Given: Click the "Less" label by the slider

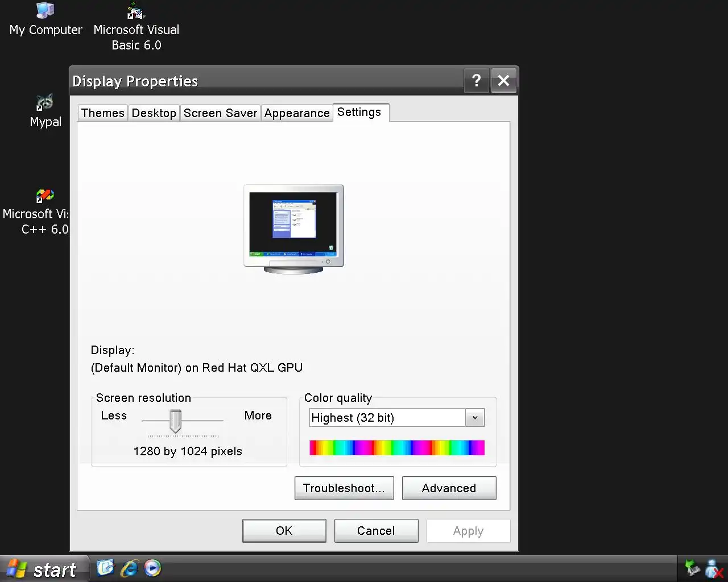Looking at the screenshot, I should 114,415.
